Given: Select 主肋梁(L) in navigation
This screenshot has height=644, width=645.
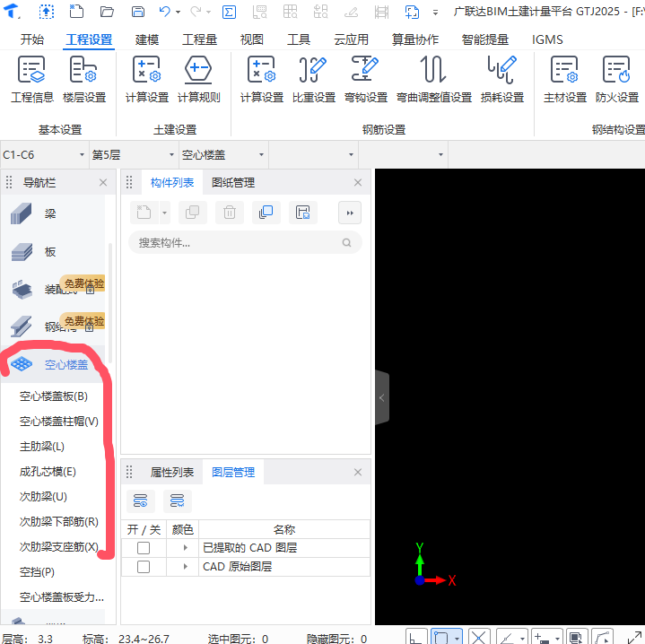Looking at the screenshot, I should pos(42,446).
